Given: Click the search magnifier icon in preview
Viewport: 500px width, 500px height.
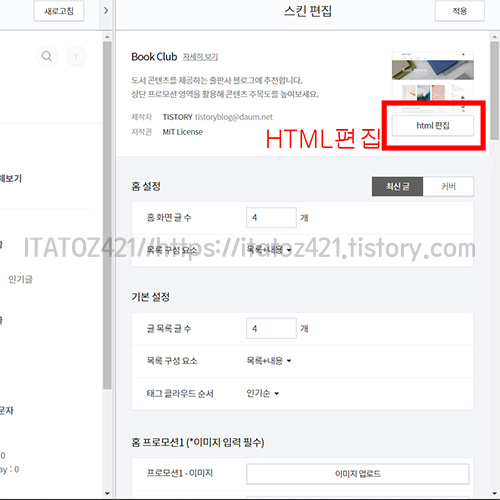Looking at the screenshot, I should (47, 56).
